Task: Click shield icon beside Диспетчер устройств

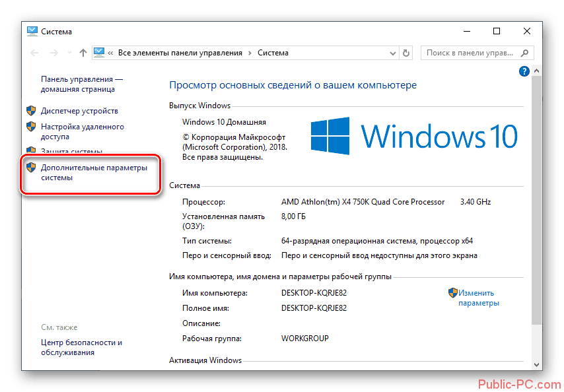Action: 31,111
